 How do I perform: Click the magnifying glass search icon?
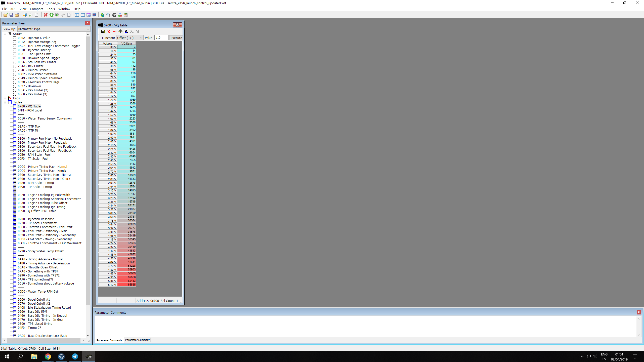click(108, 15)
